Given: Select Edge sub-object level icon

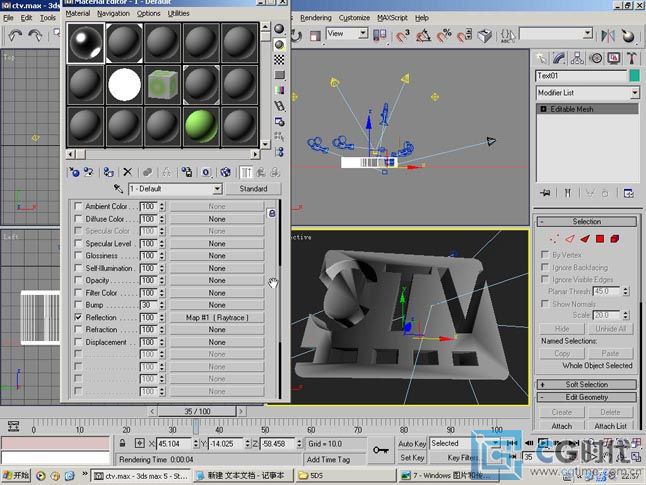Looking at the screenshot, I should pyautogui.click(x=570, y=239).
